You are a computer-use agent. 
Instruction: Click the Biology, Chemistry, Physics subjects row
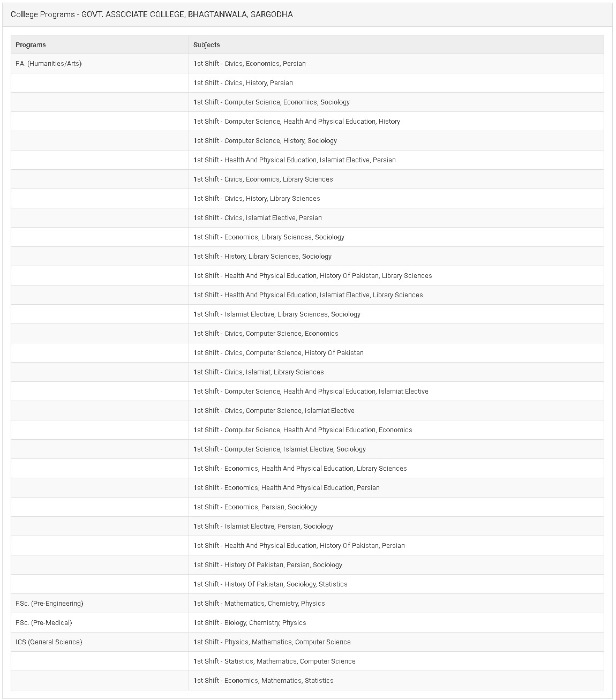250,623
